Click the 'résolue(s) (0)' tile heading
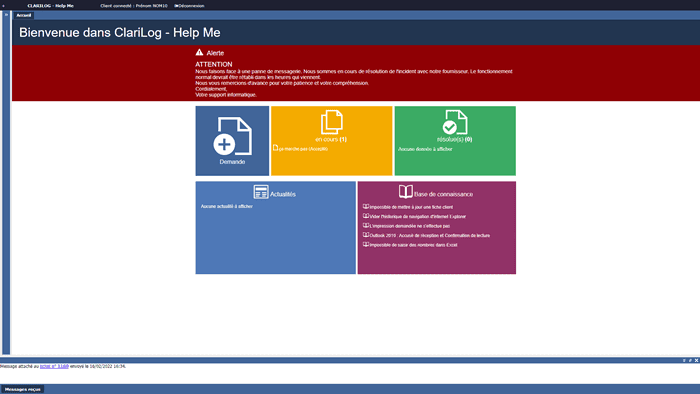This screenshot has height=394, width=700. coord(454,139)
